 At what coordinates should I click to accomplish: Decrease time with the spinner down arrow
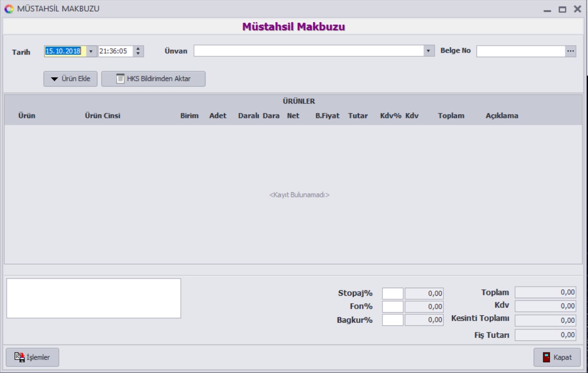click(x=138, y=54)
